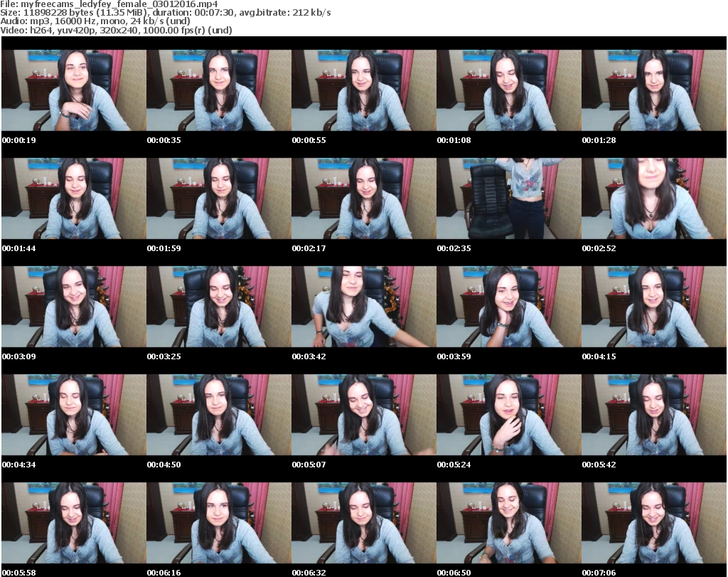
Task: Click the thumbnail at 00:00:19
Action: click(x=73, y=90)
